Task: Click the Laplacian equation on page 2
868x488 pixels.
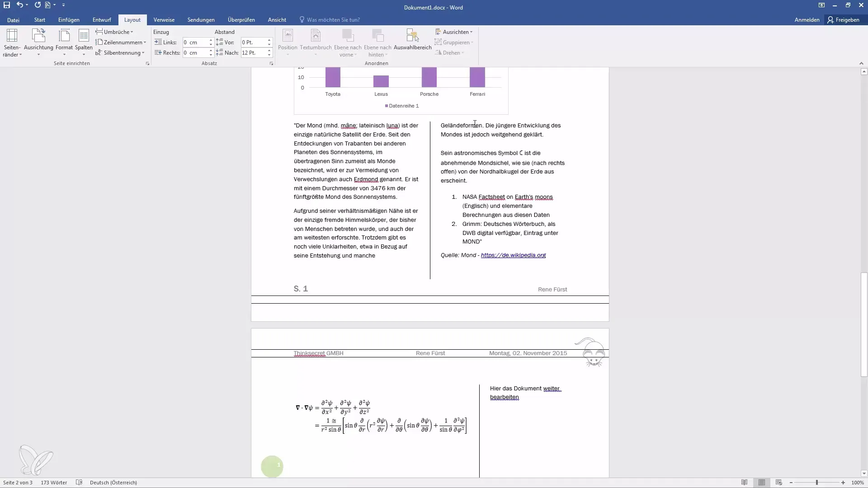Action: click(381, 417)
